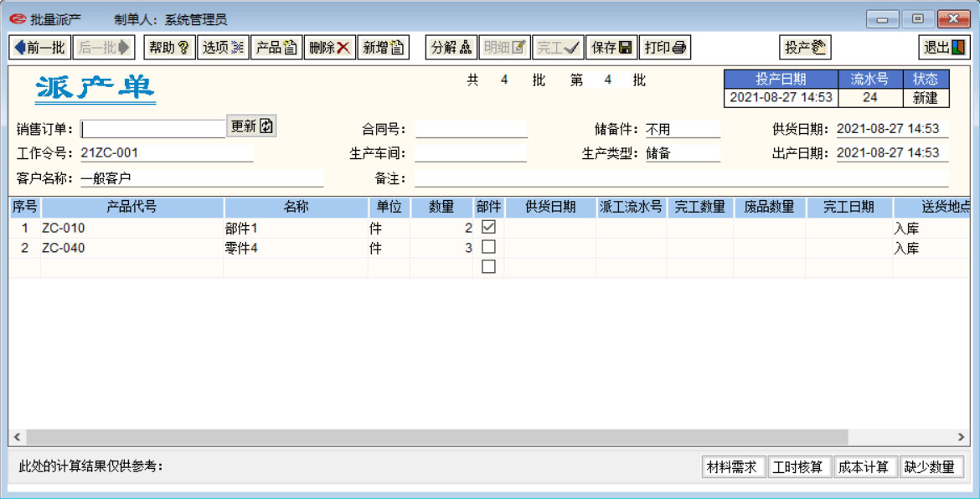
Task: Minimize the 批量派产 window
Action: pos(883,19)
